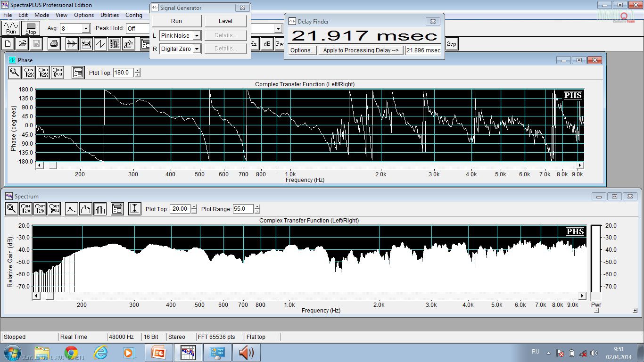Switch Spectrum to stepped plot style

pyautogui.click(x=85, y=209)
